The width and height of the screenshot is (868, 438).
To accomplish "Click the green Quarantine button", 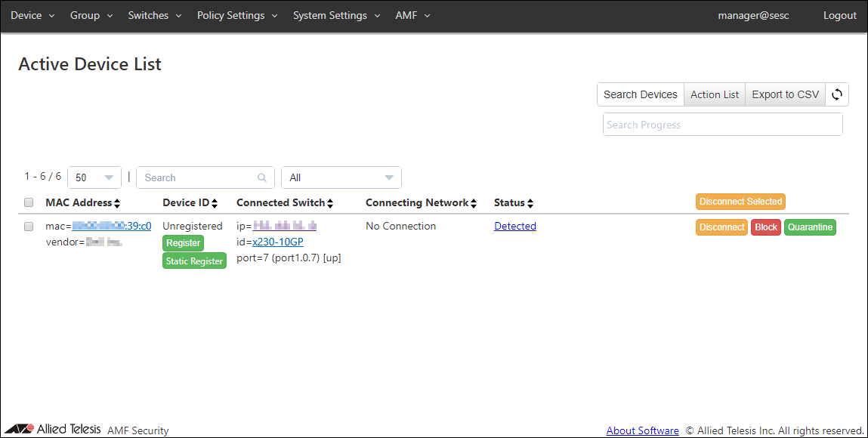I will tap(810, 227).
